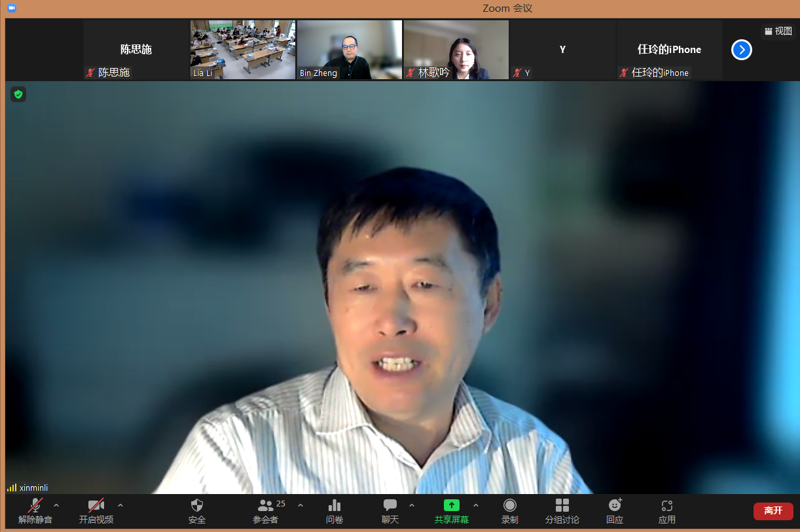Open the Participants (参会者) panel
This screenshot has width=800, height=532.
pos(266,506)
